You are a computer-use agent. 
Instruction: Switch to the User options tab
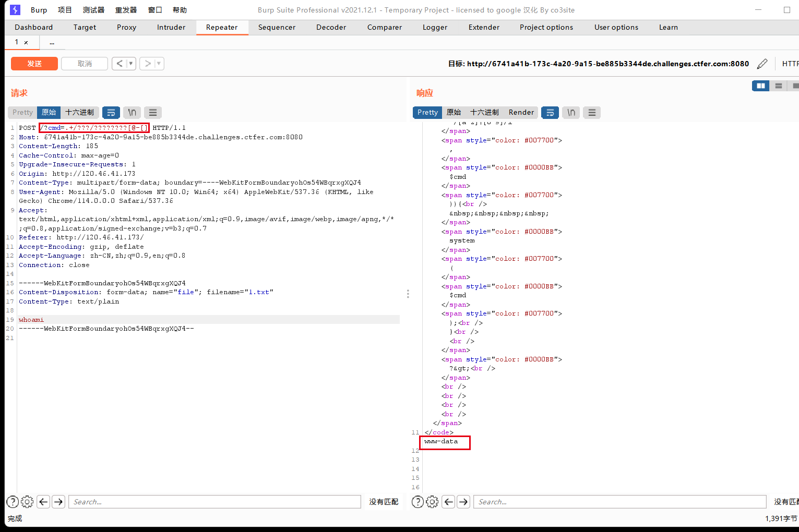(616, 27)
